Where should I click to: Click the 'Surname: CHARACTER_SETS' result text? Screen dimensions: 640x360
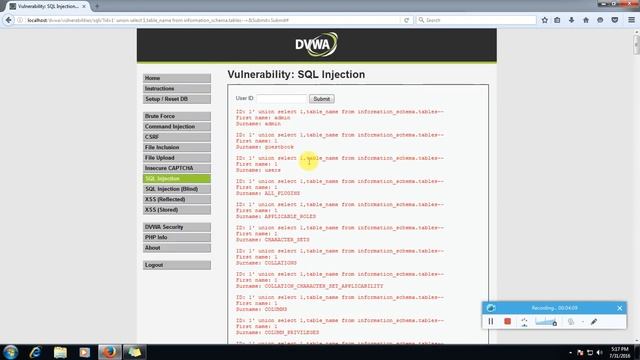(x=273, y=240)
